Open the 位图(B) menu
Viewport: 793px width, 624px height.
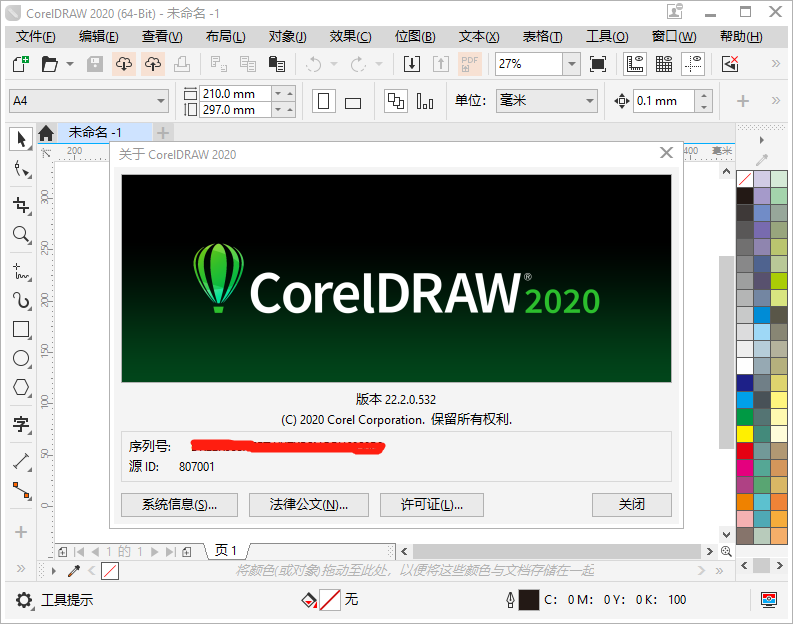tap(415, 37)
